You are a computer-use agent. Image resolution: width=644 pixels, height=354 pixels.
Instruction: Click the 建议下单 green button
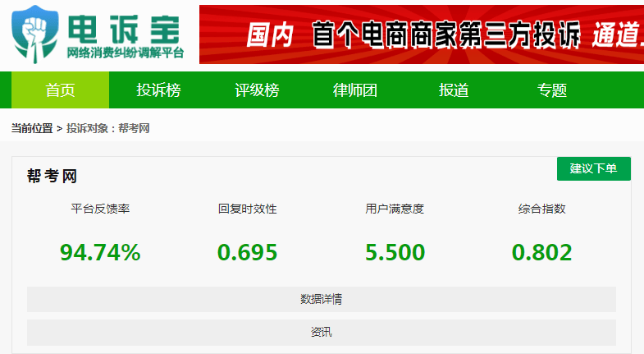pyautogui.click(x=594, y=168)
